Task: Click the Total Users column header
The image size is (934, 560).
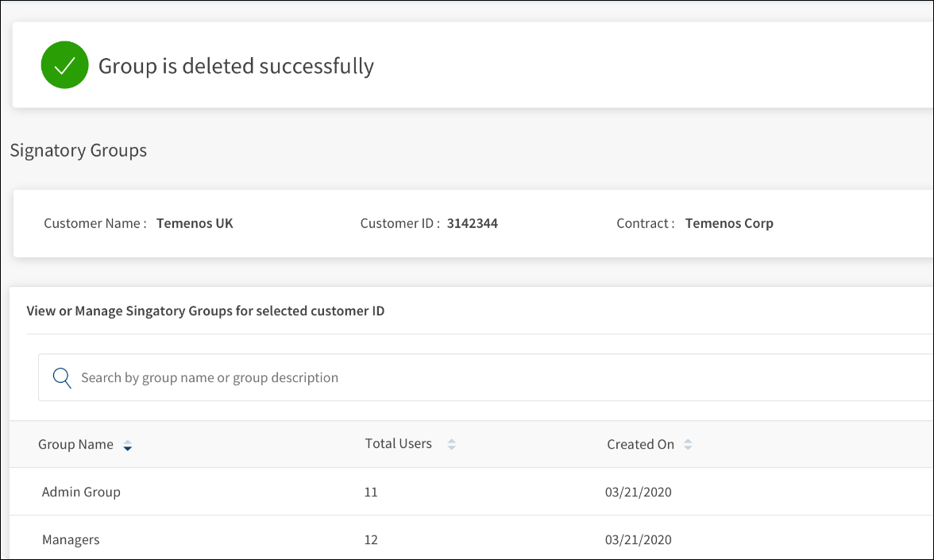Action: pos(398,444)
